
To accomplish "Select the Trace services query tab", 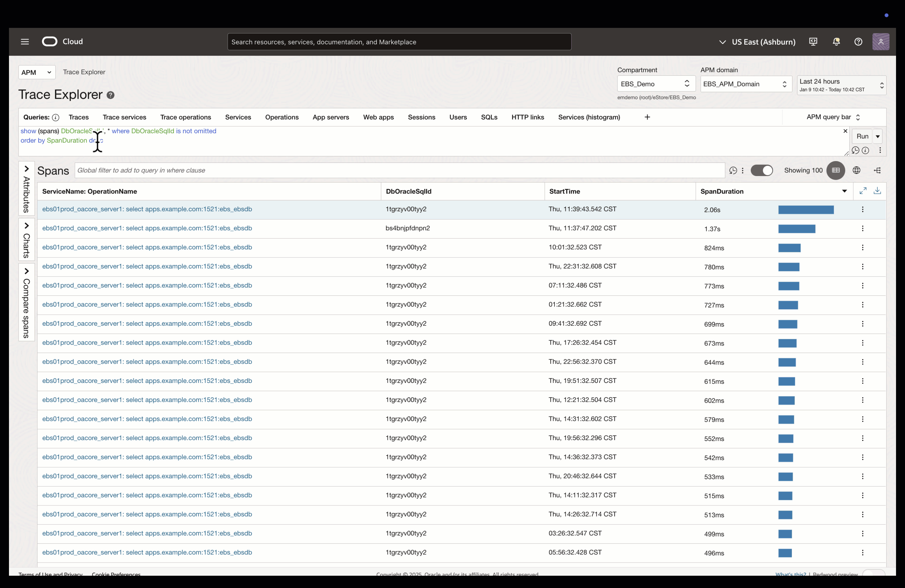I will click(x=124, y=118).
